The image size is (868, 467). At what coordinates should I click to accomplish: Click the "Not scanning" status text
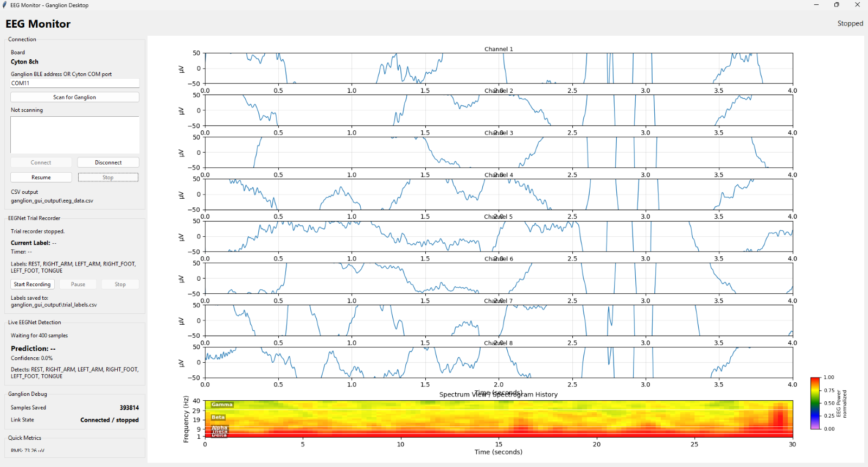pos(27,110)
